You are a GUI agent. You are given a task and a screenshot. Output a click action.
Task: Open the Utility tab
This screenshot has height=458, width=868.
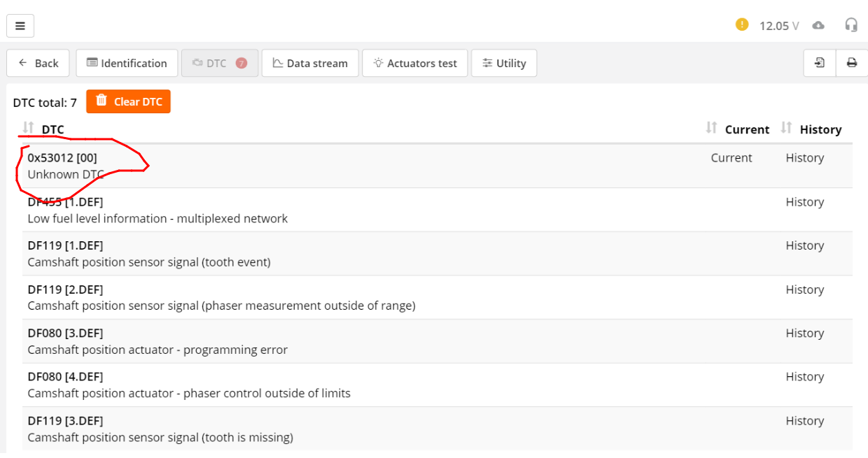[x=503, y=63]
